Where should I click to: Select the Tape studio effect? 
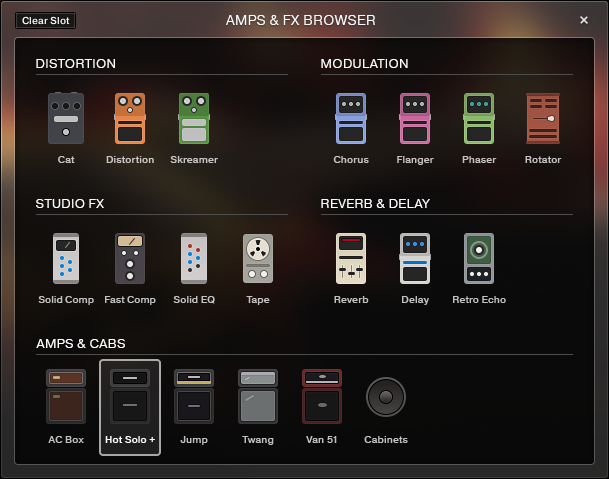coord(258,260)
